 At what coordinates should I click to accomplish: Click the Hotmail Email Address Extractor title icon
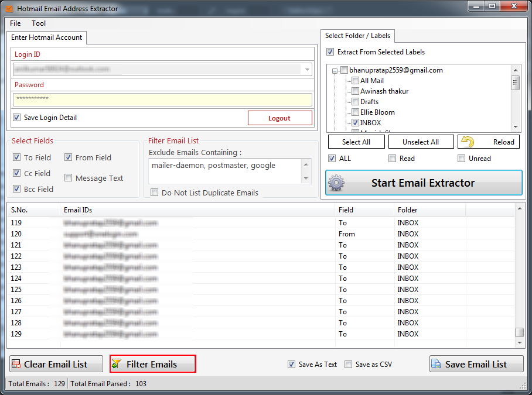coord(9,8)
